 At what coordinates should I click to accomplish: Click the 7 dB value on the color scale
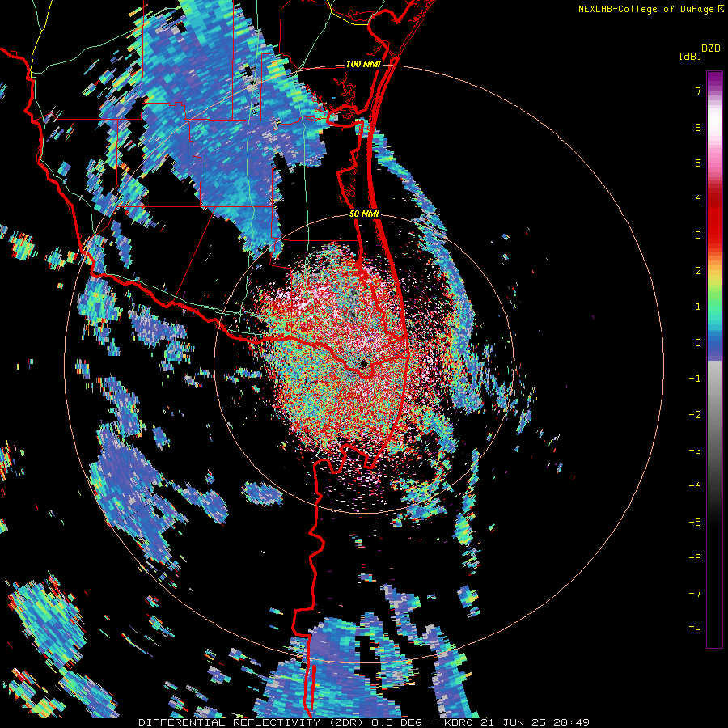click(x=698, y=91)
